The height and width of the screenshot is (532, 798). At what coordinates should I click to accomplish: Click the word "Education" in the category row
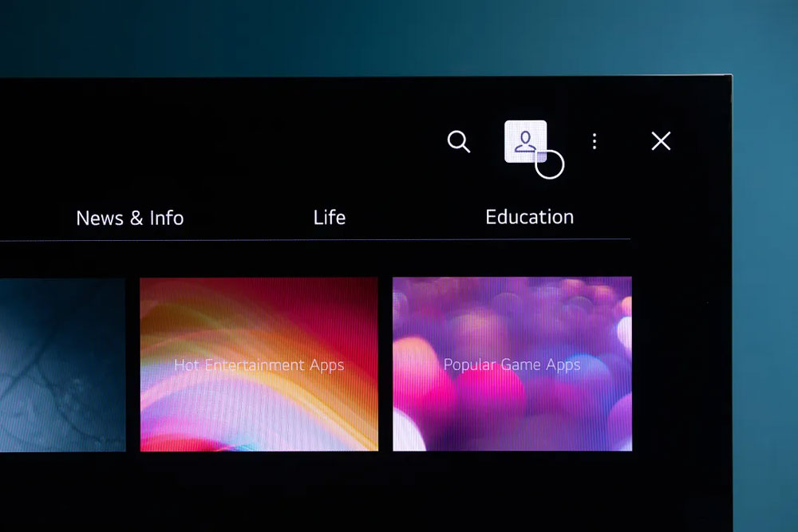click(529, 217)
